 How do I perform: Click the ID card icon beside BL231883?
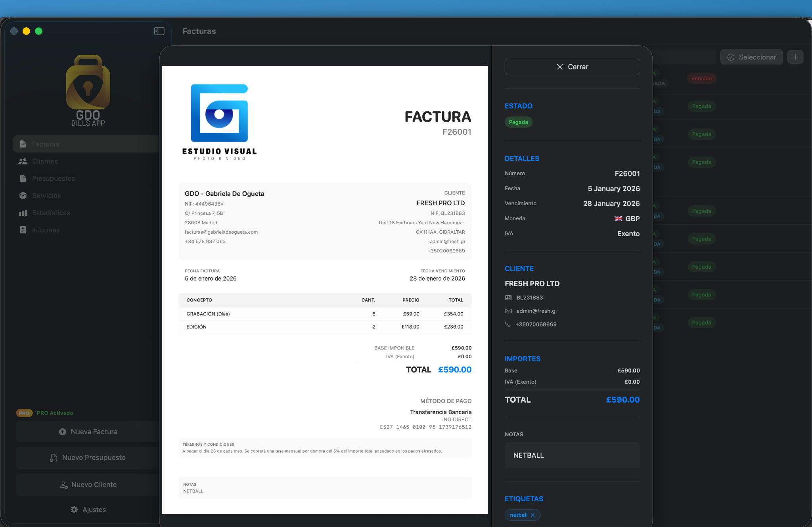508,298
